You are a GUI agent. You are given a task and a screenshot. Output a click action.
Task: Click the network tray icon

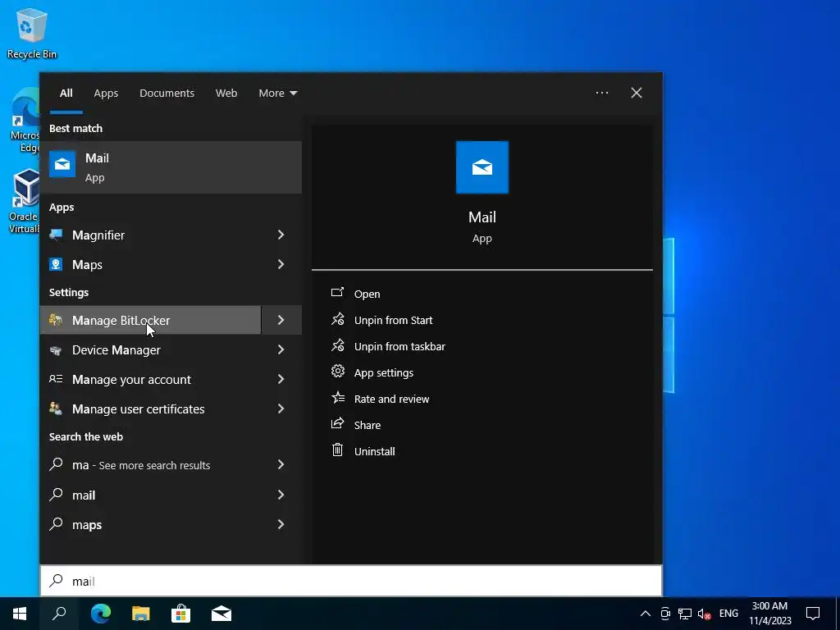(685, 614)
